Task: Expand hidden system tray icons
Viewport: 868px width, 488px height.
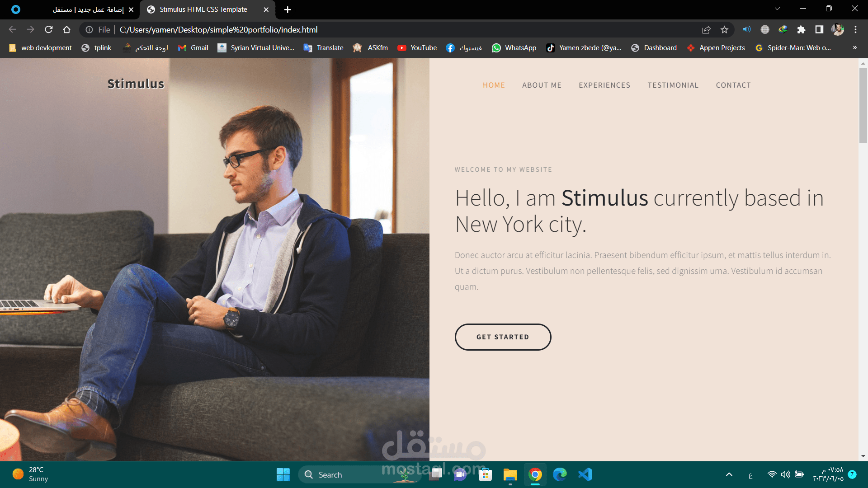Action: (x=729, y=474)
